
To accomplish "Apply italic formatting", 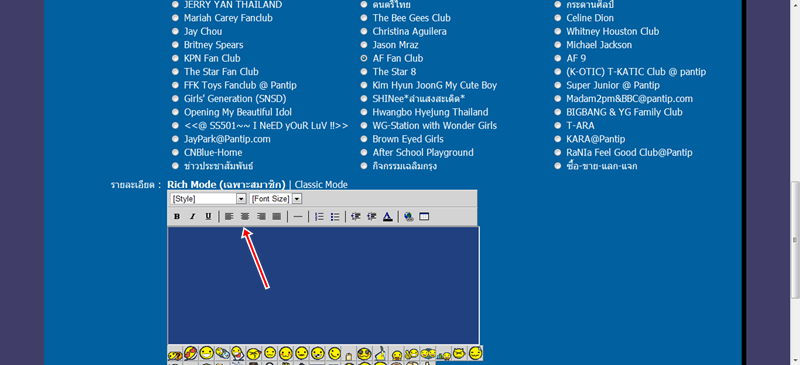I will tap(192, 216).
